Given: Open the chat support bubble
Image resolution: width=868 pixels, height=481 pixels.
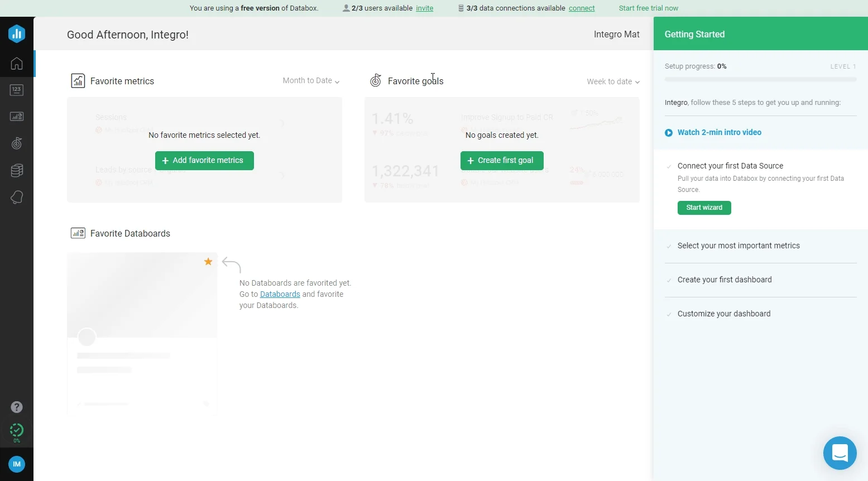Looking at the screenshot, I should click(840, 453).
